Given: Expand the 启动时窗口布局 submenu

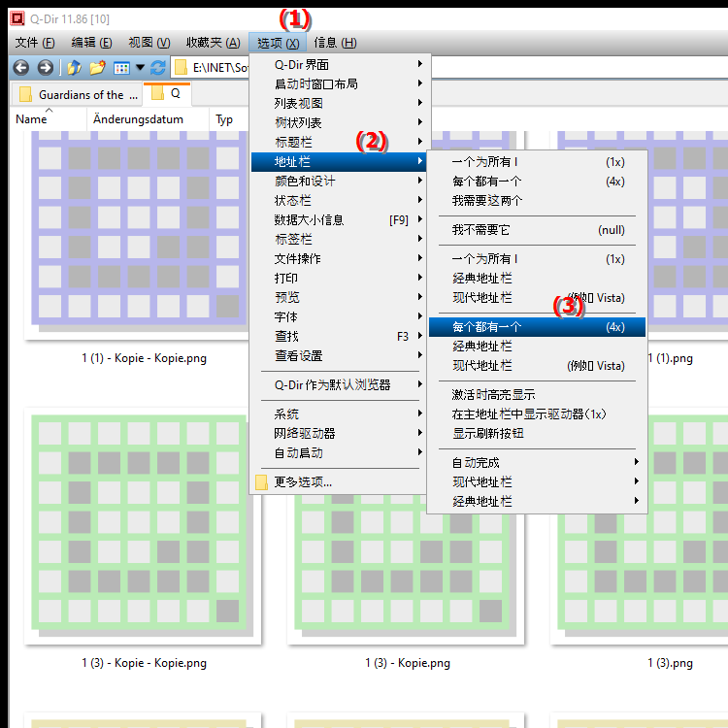Looking at the screenshot, I should (341, 83).
